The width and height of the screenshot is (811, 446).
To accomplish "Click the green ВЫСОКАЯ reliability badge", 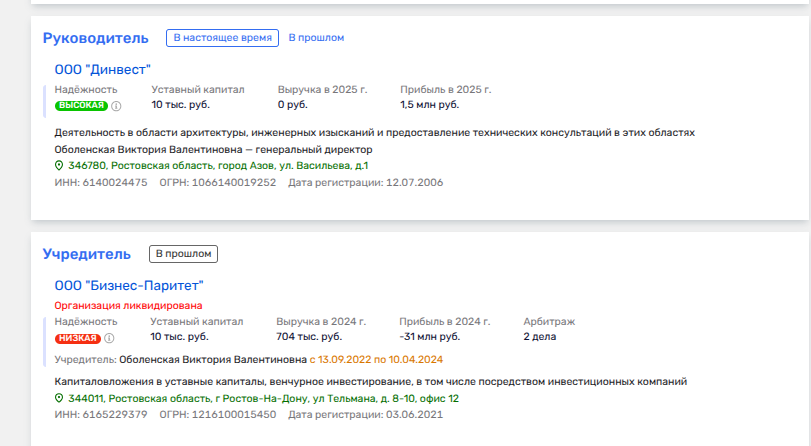I will 81,105.
